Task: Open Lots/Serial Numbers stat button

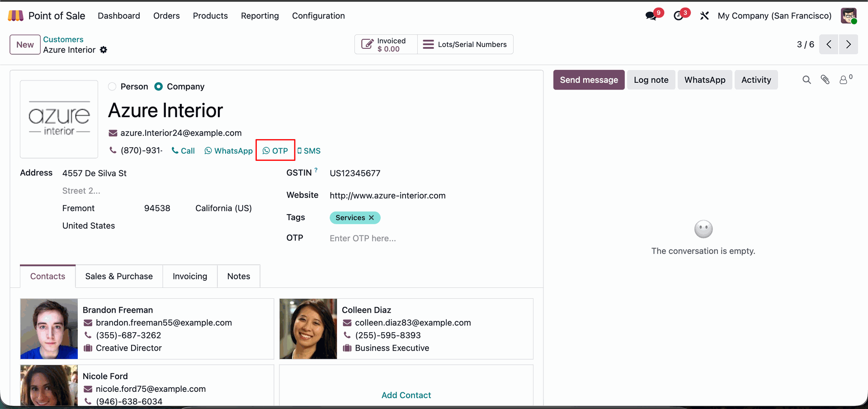Action: coord(465,44)
